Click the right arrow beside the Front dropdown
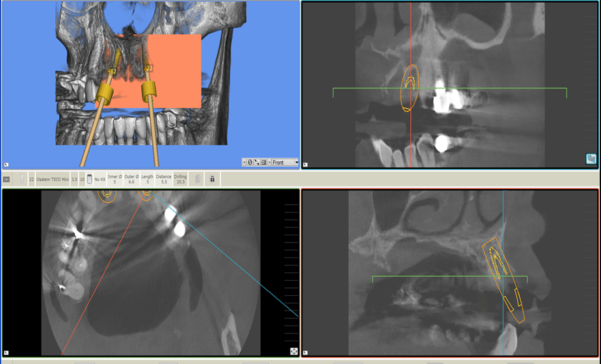 (x=269, y=162)
